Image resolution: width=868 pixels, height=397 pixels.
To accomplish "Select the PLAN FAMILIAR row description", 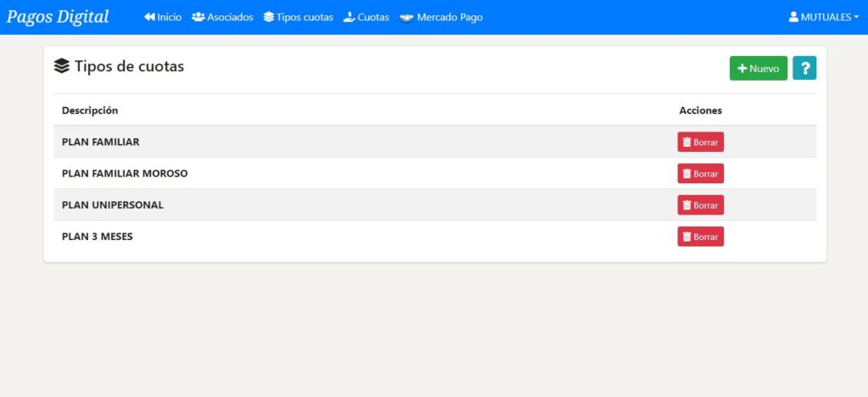I will point(101,143).
